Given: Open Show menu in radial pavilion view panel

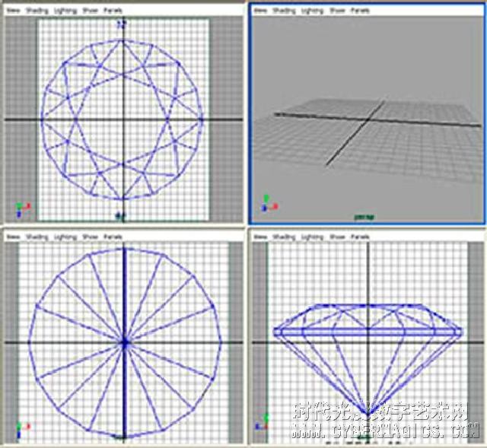Looking at the screenshot, I should 91,237.
